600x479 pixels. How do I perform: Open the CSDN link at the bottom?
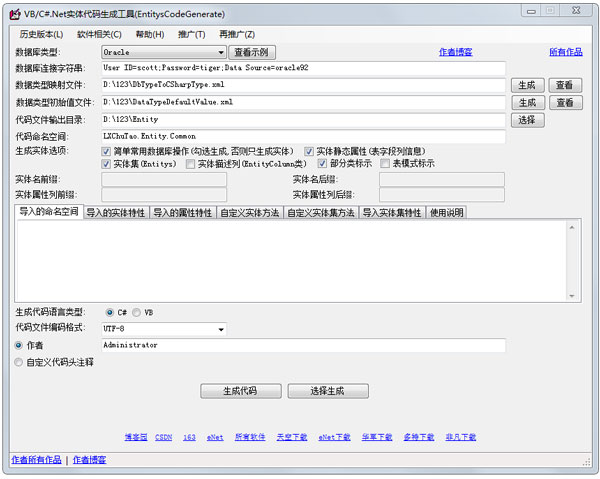(x=163, y=437)
